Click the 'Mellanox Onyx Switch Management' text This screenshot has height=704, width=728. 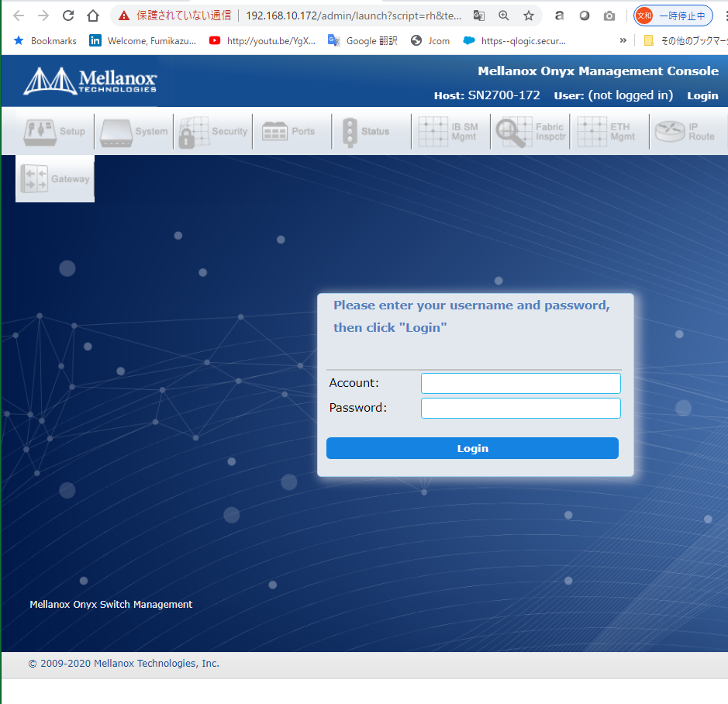click(x=111, y=604)
